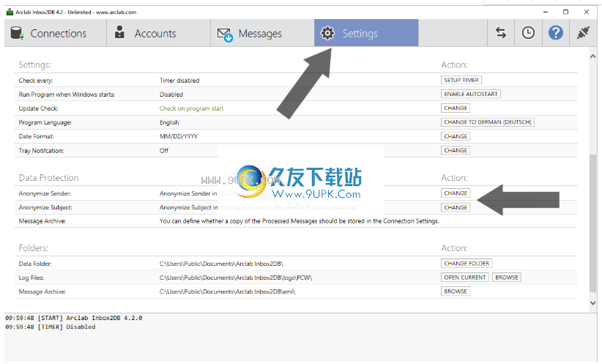
Task: Click the Data Folder path text
Action: click(221, 264)
